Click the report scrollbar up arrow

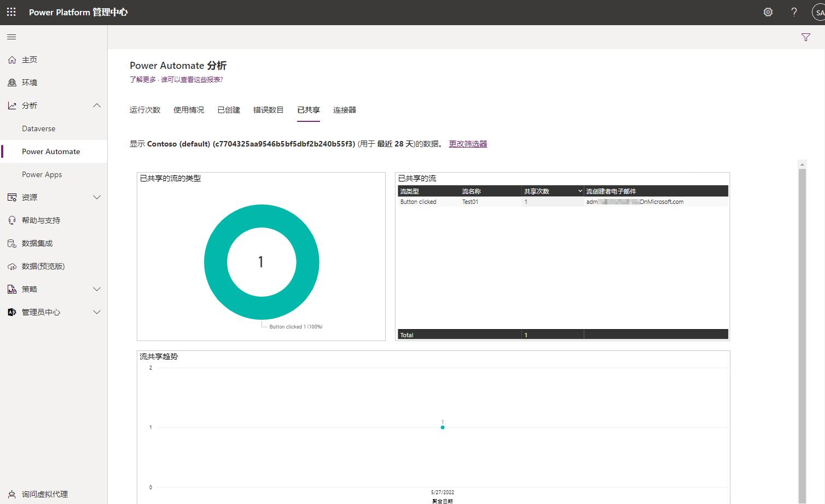point(802,164)
